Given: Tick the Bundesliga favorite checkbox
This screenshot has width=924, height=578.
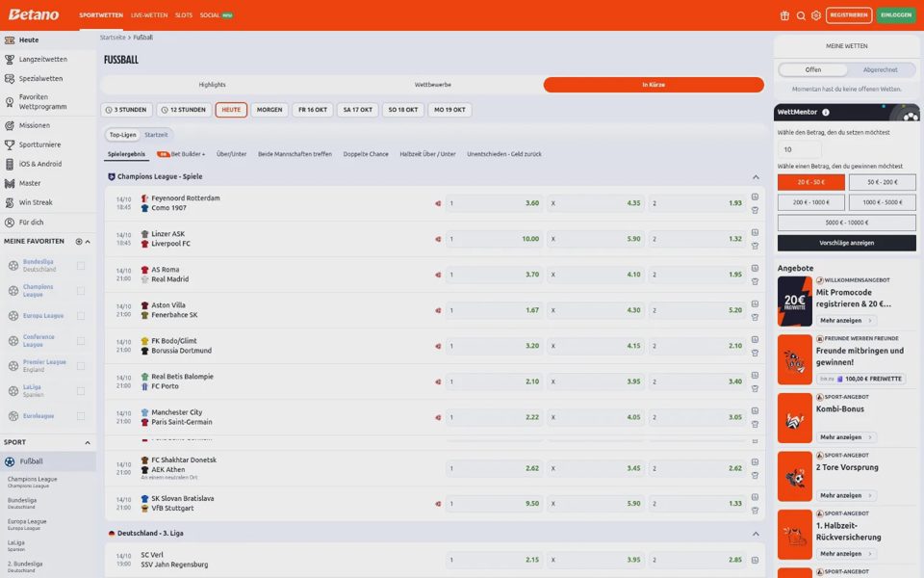Looking at the screenshot, I should point(81,266).
